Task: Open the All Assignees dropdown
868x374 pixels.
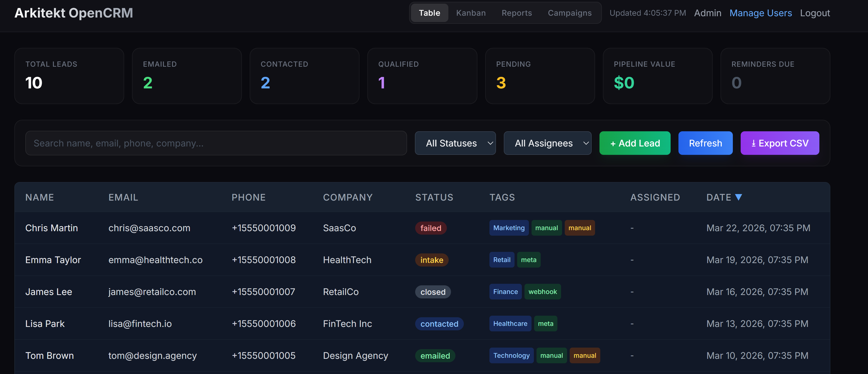Action: (547, 143)
